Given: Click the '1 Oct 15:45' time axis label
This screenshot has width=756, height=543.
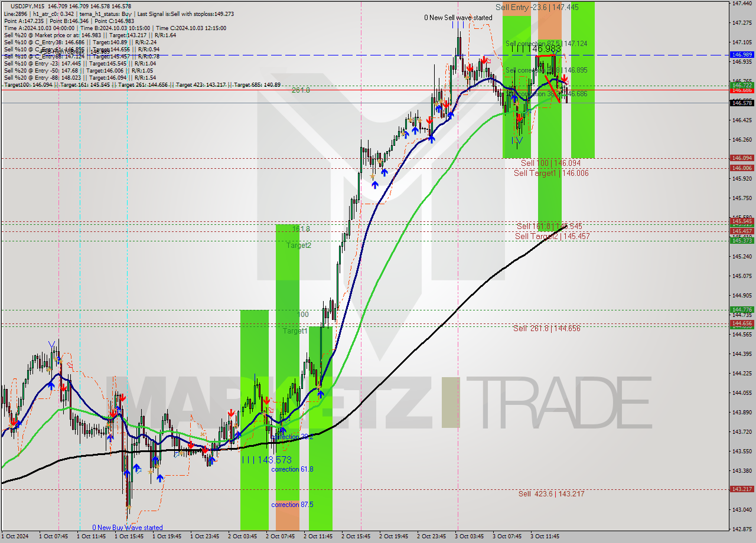Looking at the screenshot, I should [x=129, y=537].
